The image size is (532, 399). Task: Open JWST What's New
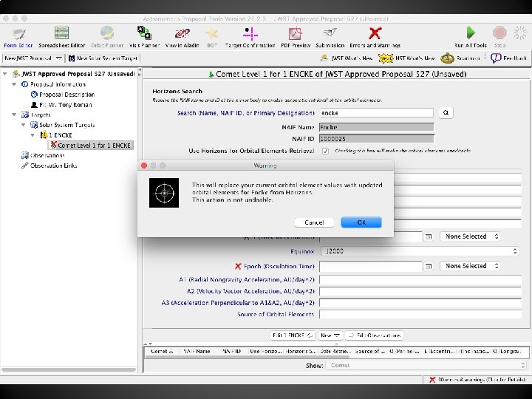[x=347, y=58]
